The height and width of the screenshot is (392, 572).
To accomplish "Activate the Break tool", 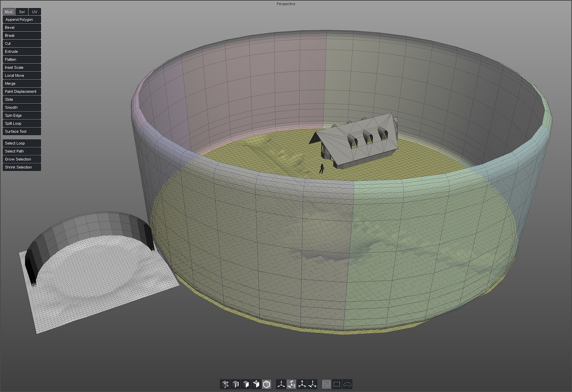I will (22, 36).
